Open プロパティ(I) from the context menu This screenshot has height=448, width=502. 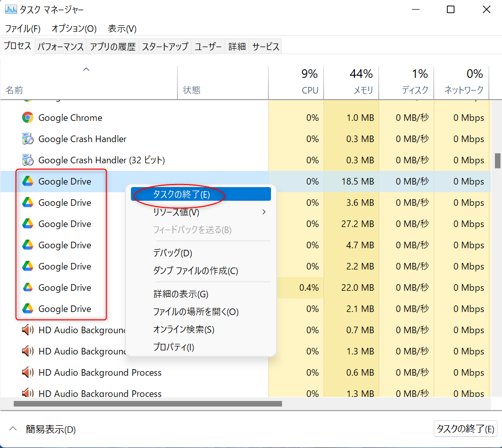pyautogui.click(x=201, y=347)
